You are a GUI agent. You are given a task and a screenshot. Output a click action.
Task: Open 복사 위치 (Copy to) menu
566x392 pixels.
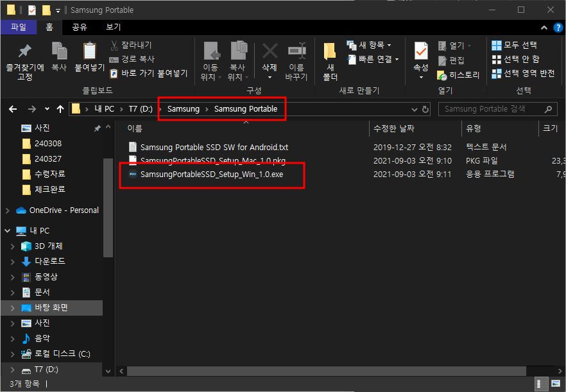(238, 61)
